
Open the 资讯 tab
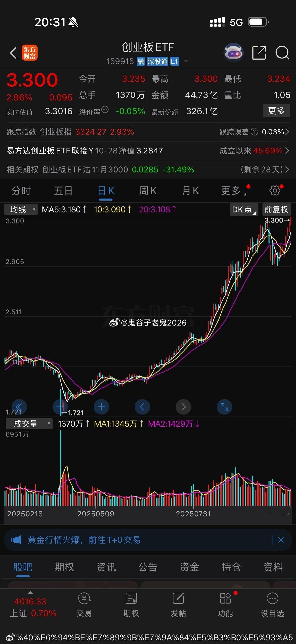[x=106, y=567]
